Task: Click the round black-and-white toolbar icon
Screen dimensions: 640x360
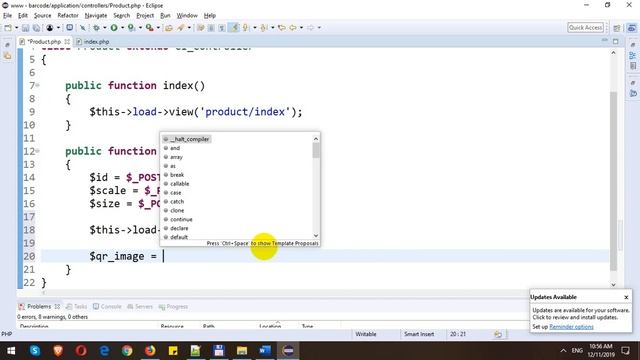Action: 50,28
